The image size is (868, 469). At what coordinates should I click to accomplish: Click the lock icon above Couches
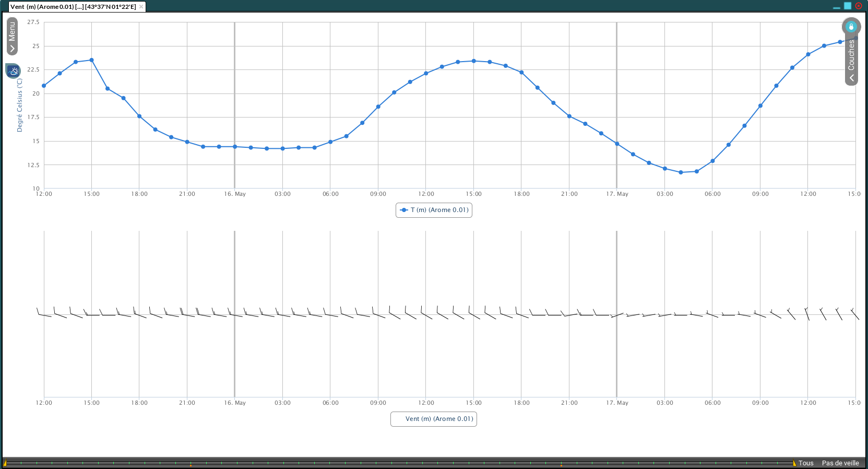tap(851, 27)
